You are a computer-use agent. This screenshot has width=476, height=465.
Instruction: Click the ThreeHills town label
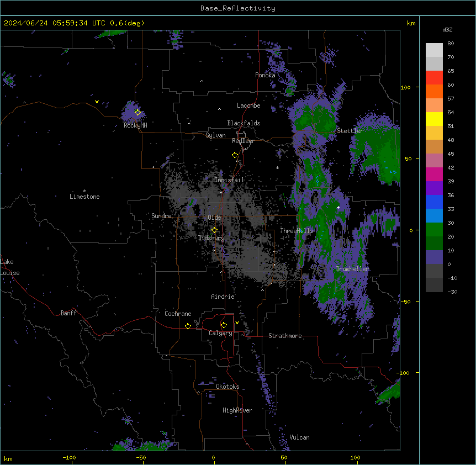[x=297, y=231]
